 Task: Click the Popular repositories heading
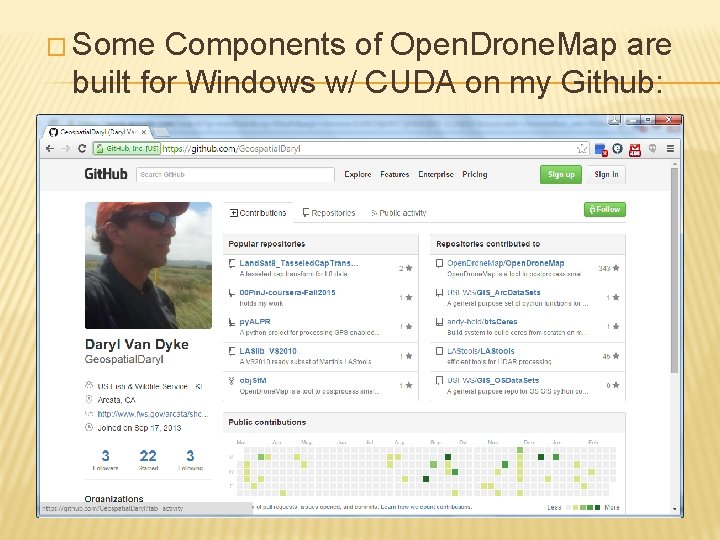[x=266, y=244]
